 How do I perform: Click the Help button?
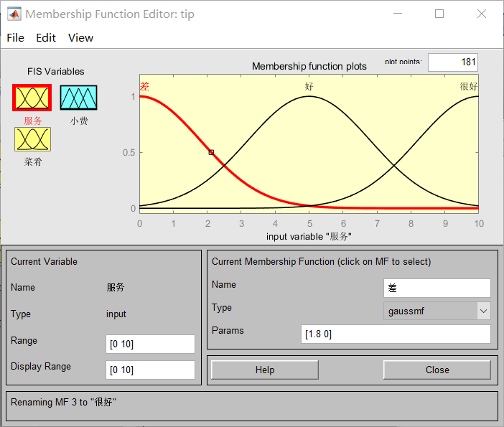click(x=265, y=370)
